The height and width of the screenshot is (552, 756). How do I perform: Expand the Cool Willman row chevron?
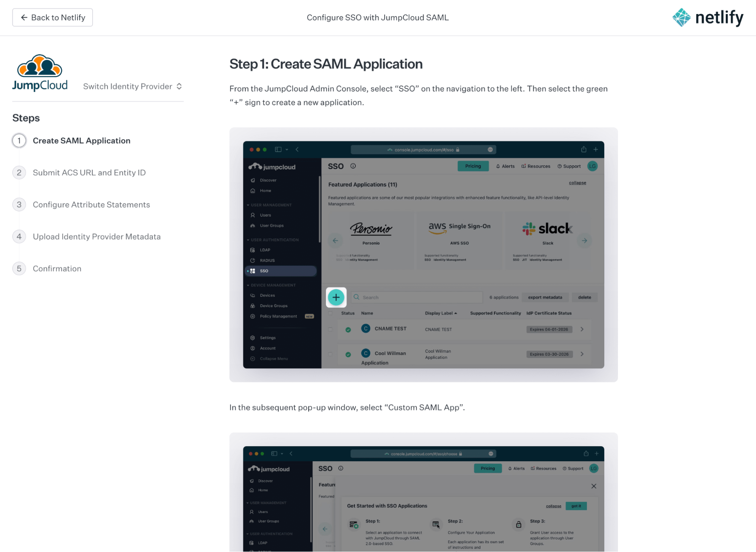coord(582,354)
